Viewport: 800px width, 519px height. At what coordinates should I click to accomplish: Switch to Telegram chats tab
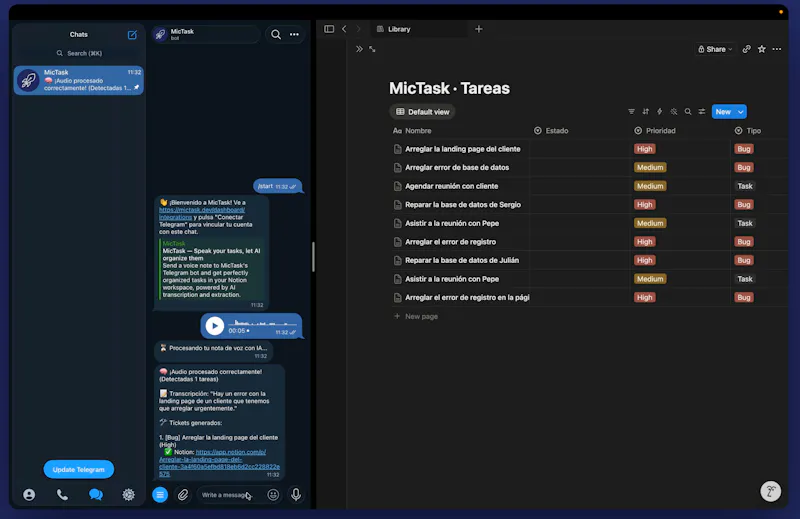pos(96,495)
